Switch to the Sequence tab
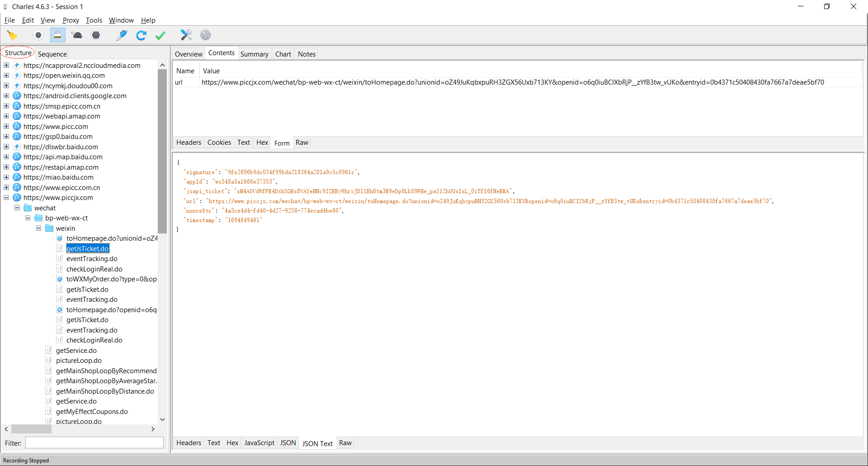Viewport: 868px width, 466px height. 52,54
